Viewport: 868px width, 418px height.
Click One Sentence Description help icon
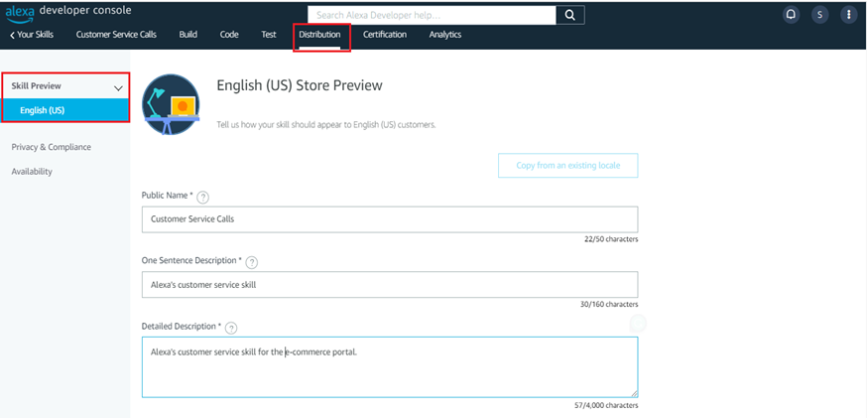(252, 262)
